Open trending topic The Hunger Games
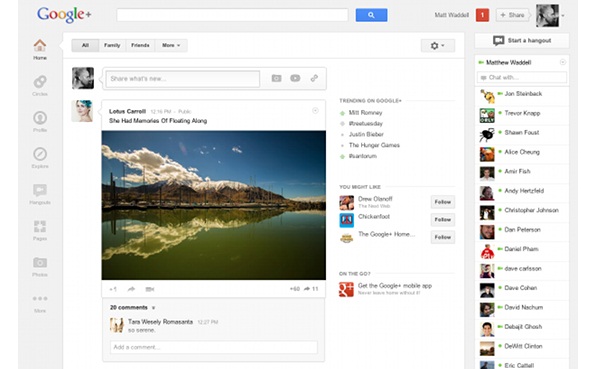Viewport: 600px width, 369px height. click(374, 145)
